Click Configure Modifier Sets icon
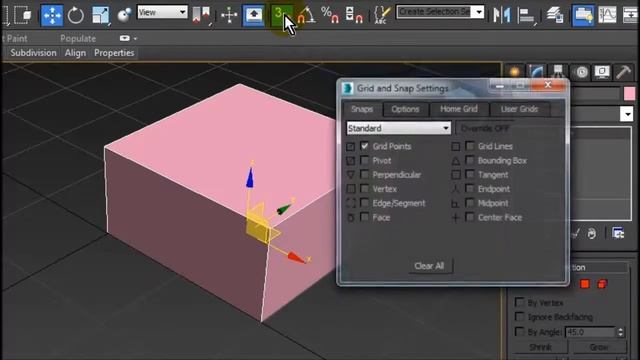Viewport: 640px width, 360px height. [618, 233]
